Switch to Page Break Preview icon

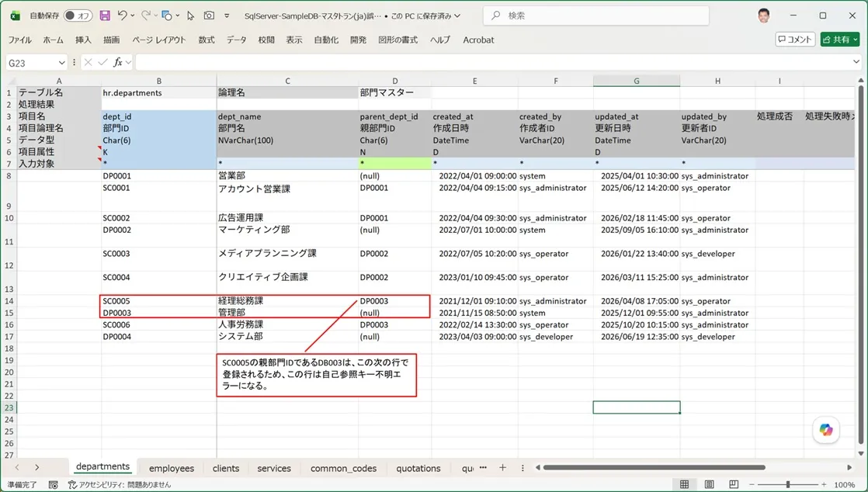click(x=734, y=485)
